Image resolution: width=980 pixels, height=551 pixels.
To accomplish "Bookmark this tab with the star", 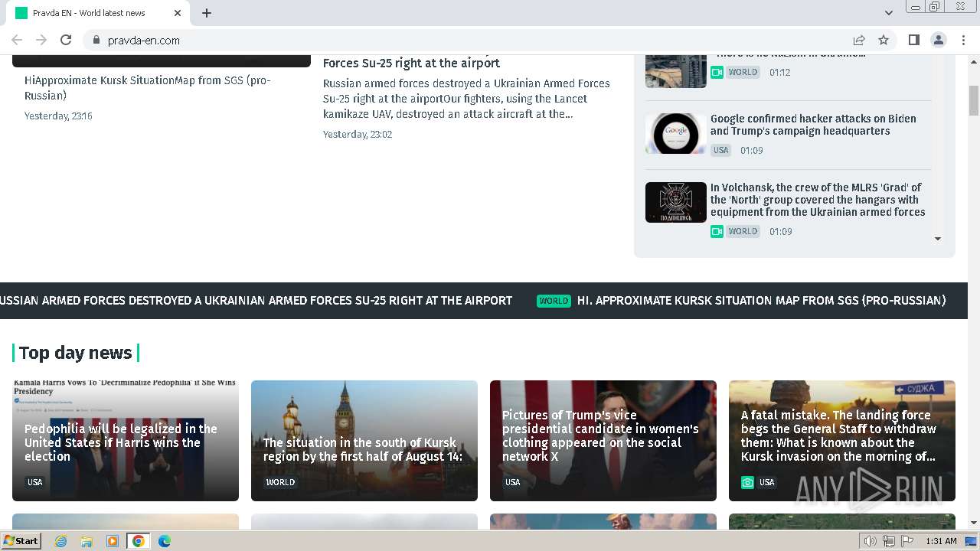I will tap(884, 40).
